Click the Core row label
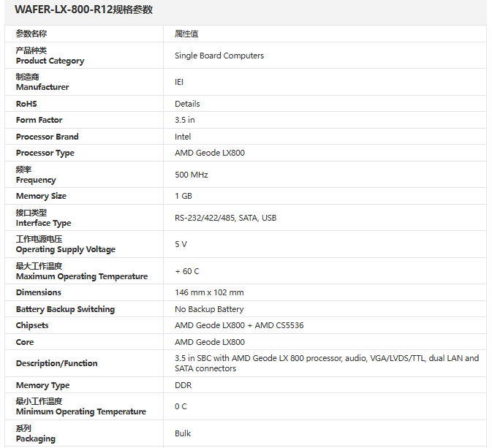This screenshot has width=492, height=448. [25, 342]
